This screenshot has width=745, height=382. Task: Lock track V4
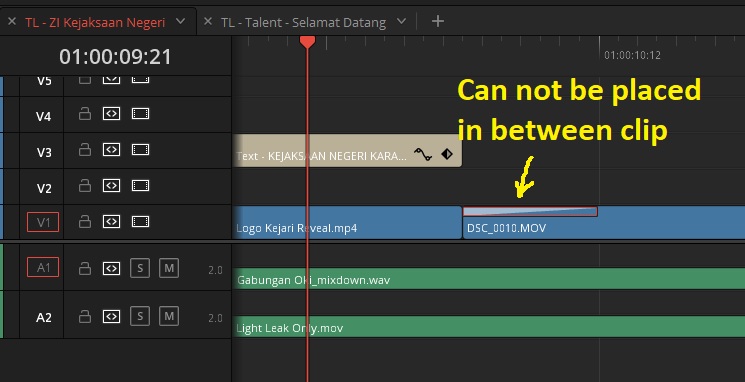pos(85,114)
